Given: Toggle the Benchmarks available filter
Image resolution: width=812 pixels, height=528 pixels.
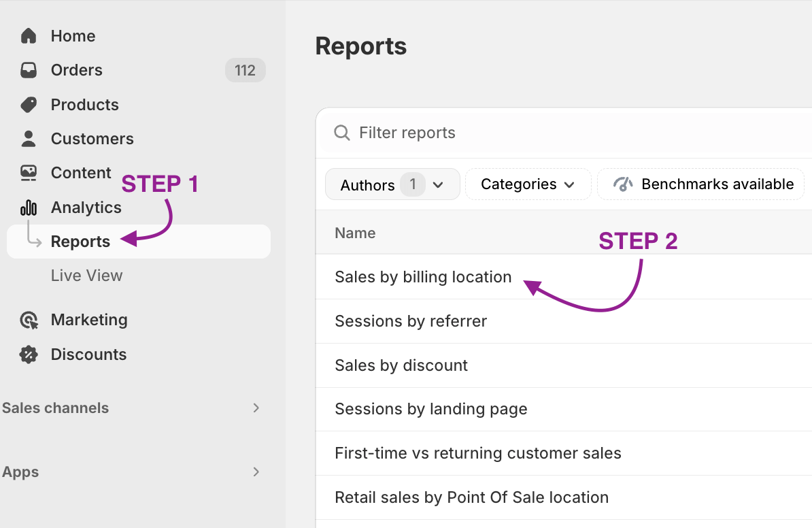Looking at the screenshot, I should point(700,184).
